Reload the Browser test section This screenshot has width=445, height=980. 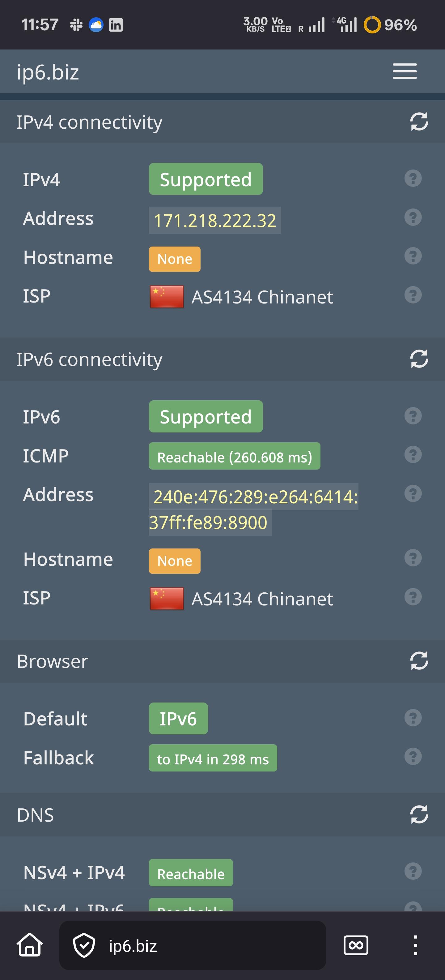[x=419, y=660]
